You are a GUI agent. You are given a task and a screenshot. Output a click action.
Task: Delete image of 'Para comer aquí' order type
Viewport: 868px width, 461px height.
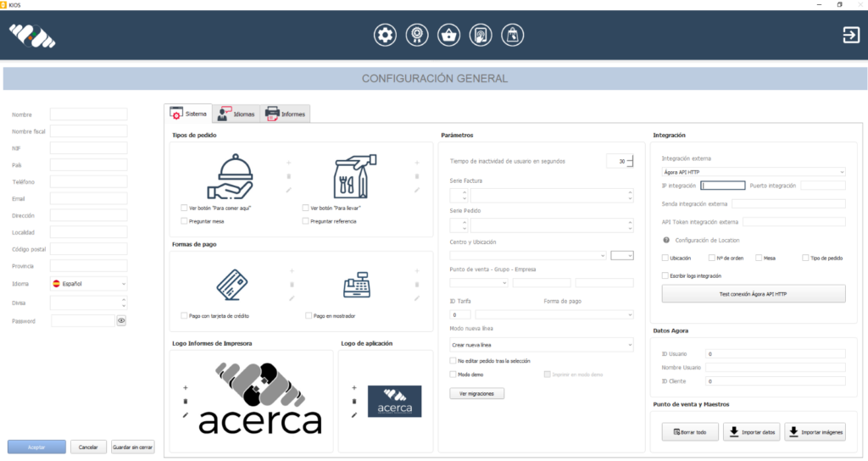288,176
